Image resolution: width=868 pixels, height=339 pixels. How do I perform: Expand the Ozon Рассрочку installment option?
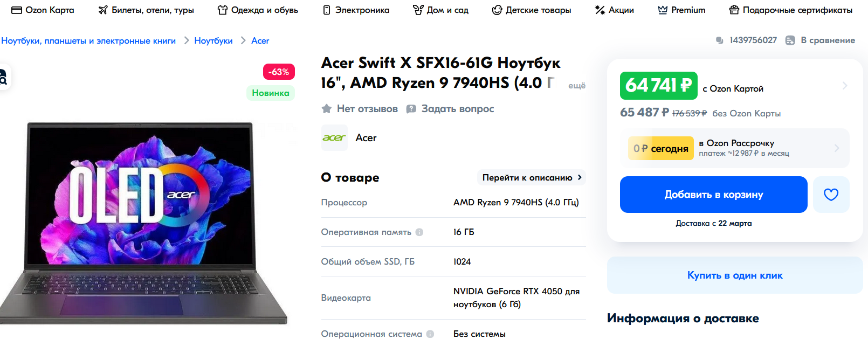point(836,148)
